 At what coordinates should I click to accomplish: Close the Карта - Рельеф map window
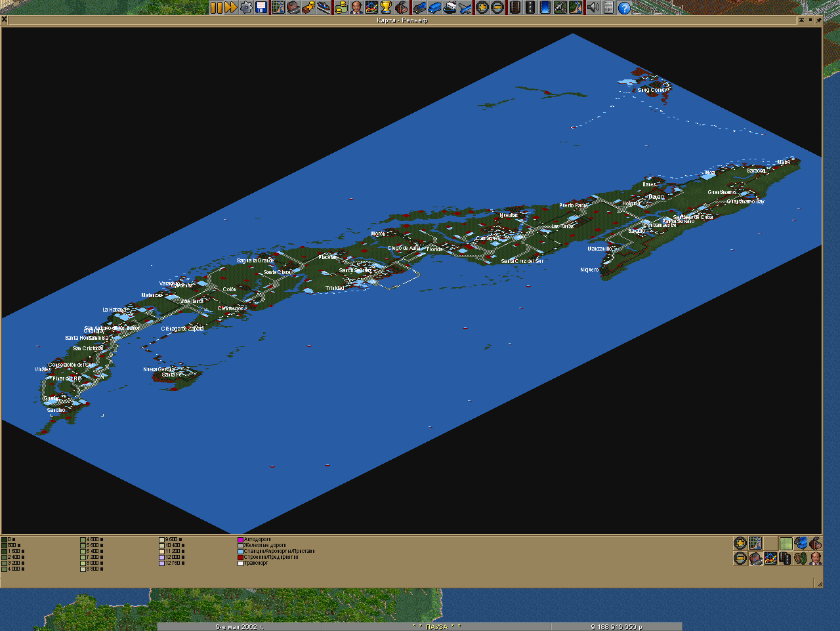point(4,20)
